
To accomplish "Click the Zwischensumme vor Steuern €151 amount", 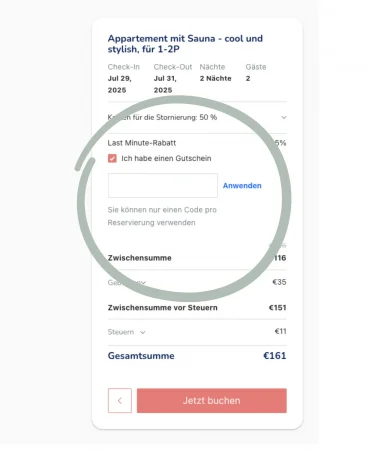I will tap(277, 308).
